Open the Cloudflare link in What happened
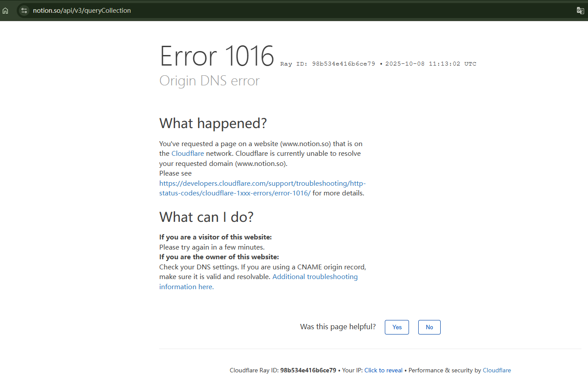 tap(188, 154)
